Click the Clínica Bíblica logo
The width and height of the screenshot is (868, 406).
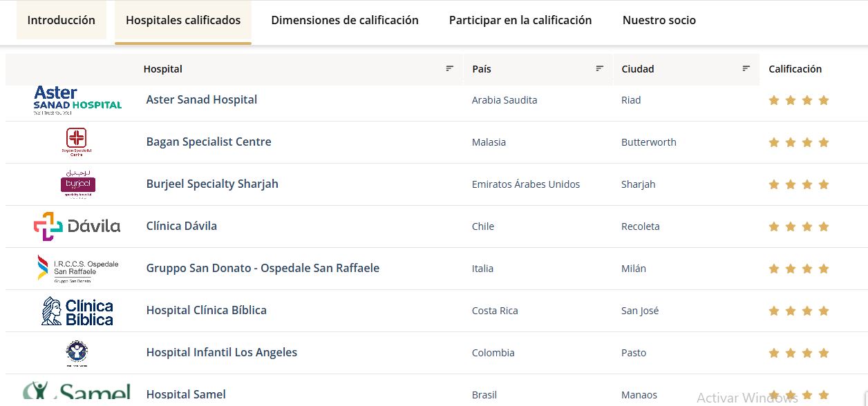[x=77, y=311]
